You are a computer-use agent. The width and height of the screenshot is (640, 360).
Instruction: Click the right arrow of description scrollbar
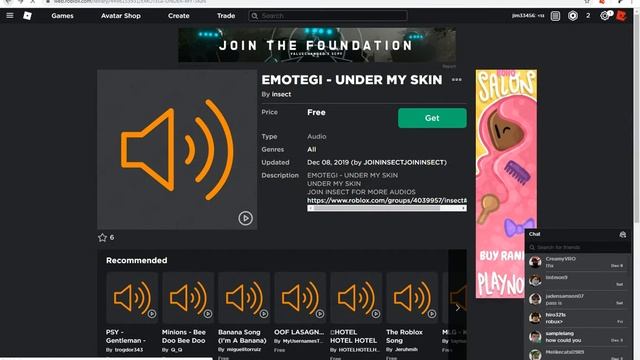coord(463,208)
